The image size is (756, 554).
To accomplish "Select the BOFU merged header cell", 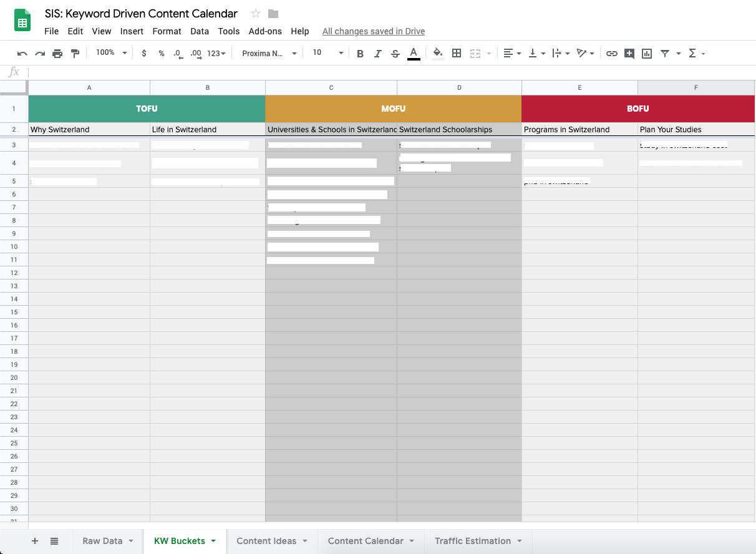I will [x=638, y=109].
